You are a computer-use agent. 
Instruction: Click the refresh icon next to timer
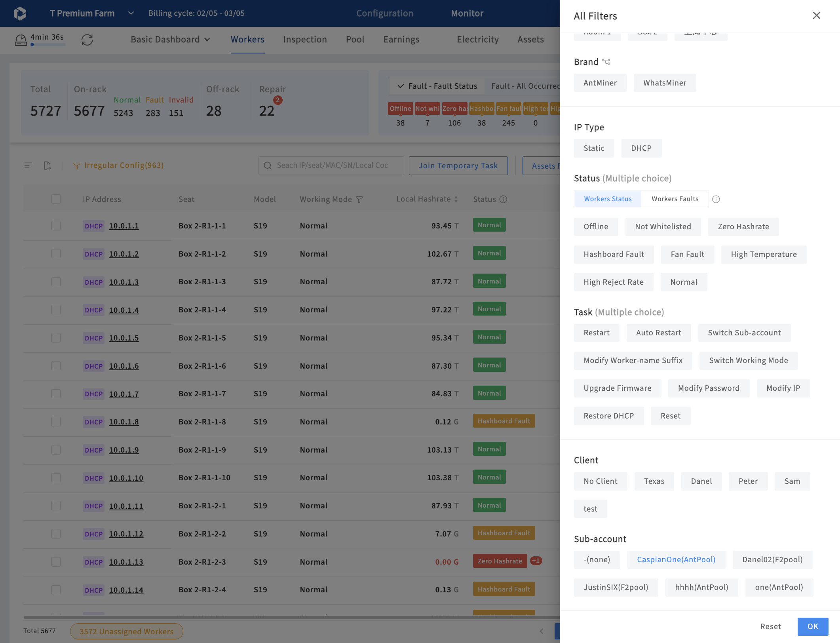point(87,40)
